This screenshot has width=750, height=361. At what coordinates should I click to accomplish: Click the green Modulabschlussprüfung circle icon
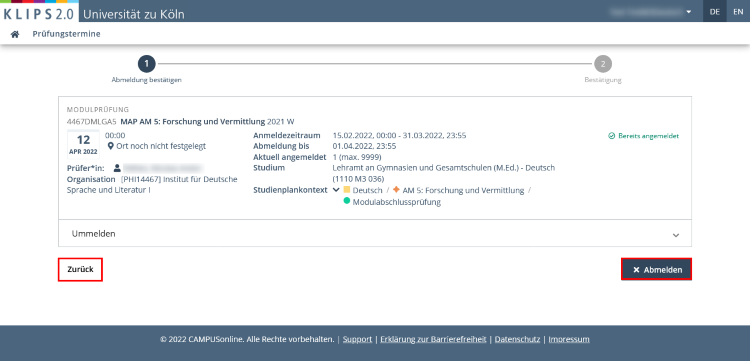(347, 201)
